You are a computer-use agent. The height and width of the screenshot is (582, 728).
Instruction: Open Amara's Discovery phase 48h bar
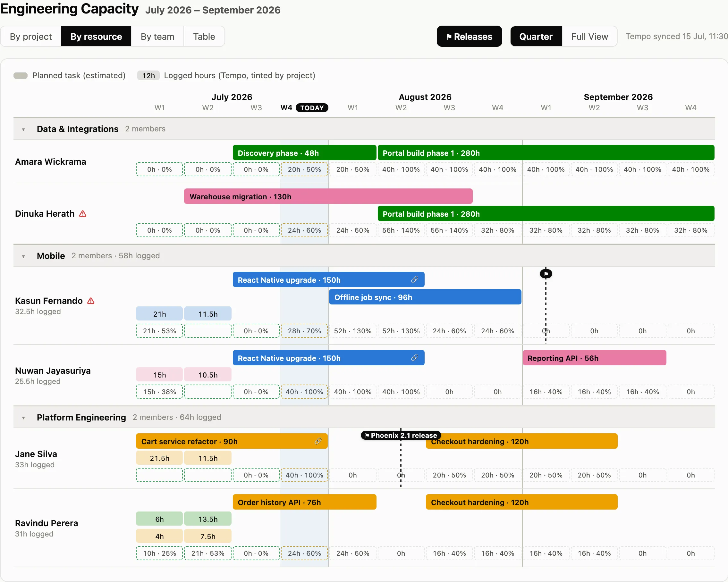304,153
